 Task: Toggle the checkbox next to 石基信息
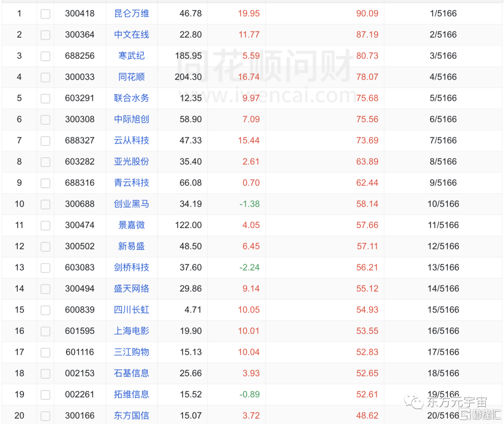tap(45, 374)
